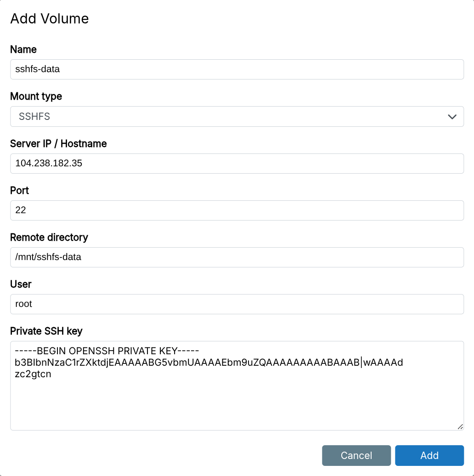Click the User field containing root
This screenshot has width=474, height=476.
click(237, 304)
